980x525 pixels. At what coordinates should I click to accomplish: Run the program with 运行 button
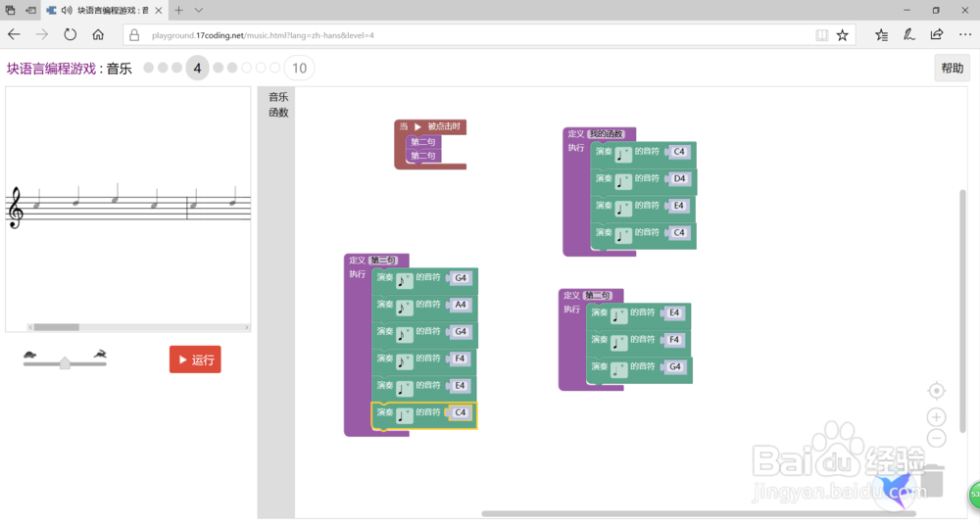(195, 359)
